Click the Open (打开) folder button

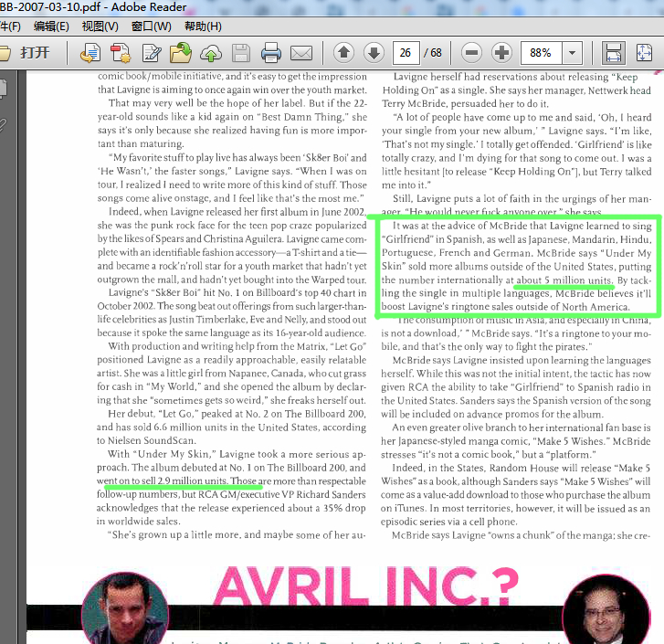coord(25,53)
